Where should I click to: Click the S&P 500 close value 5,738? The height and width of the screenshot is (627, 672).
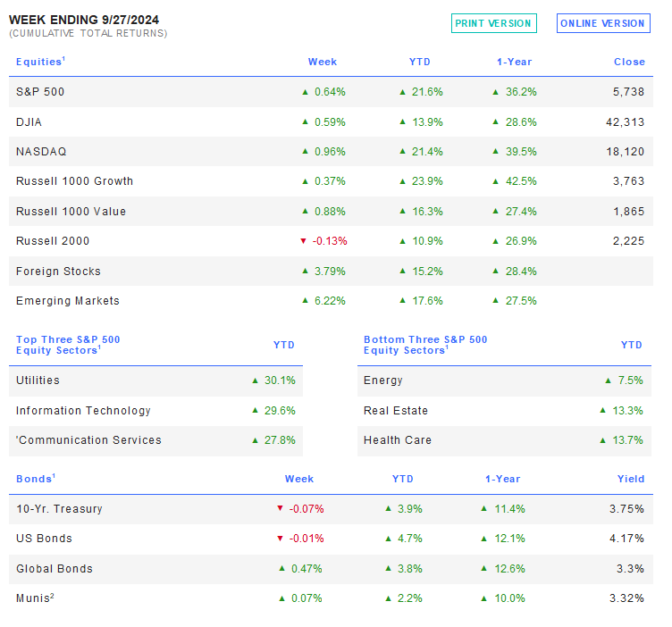coord(628,92)
